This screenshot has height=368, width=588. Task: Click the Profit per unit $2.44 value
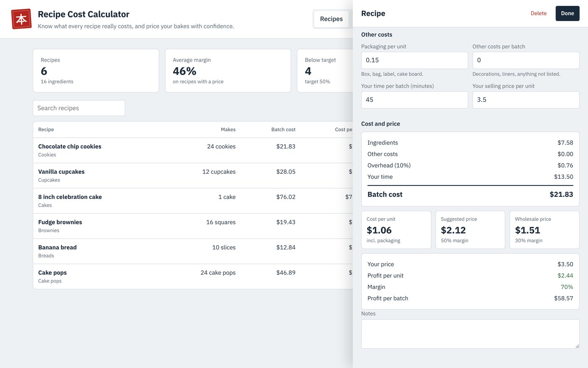click(x=565, y=275)
